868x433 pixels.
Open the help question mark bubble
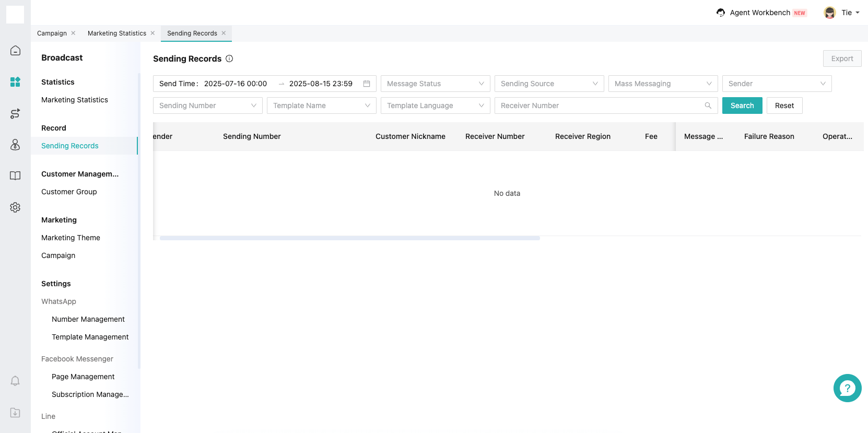pos(847,388)
